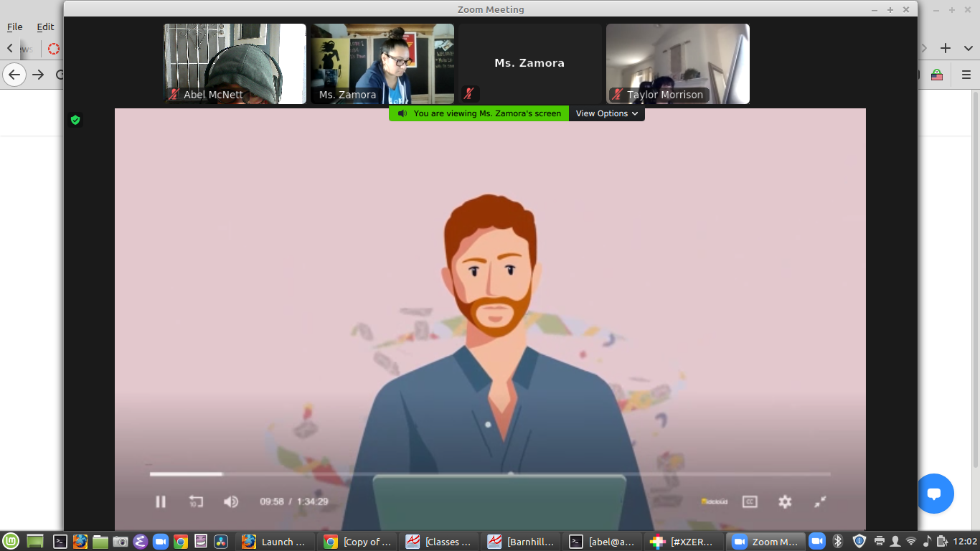Image resolution: width=980 pixels, height=551 pixels.
Task: Launch the screenshot camera tool
Action: 121,542
